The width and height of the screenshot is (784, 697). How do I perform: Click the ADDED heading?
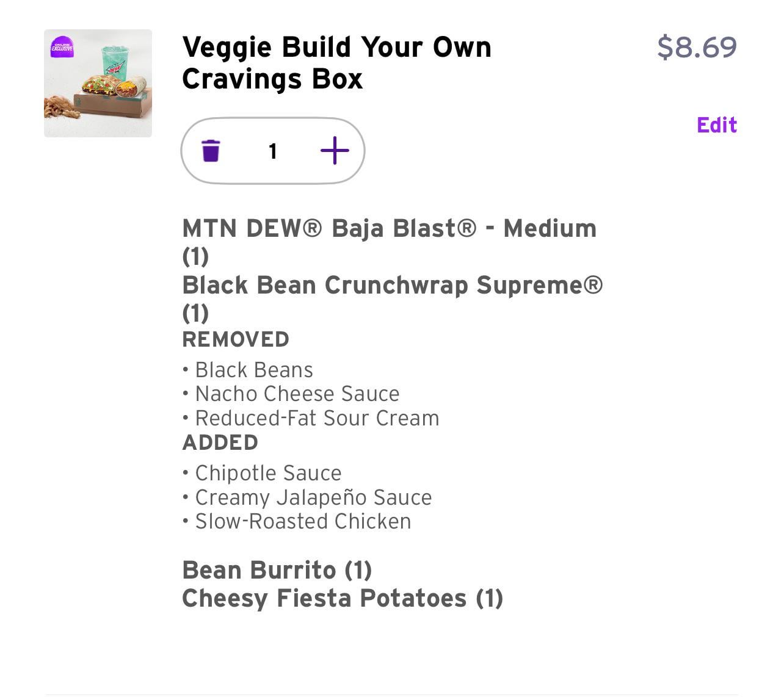pos(220,442)
